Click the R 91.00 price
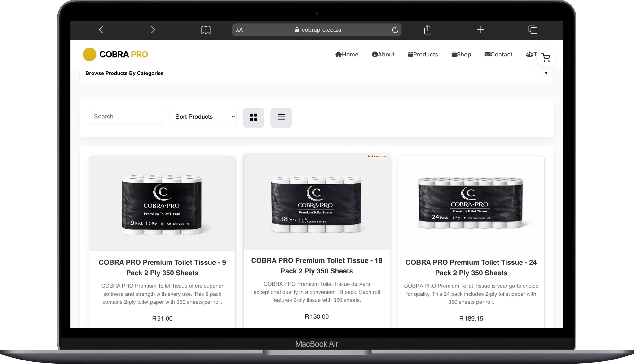The image size is (634, 364). point(162,319)
